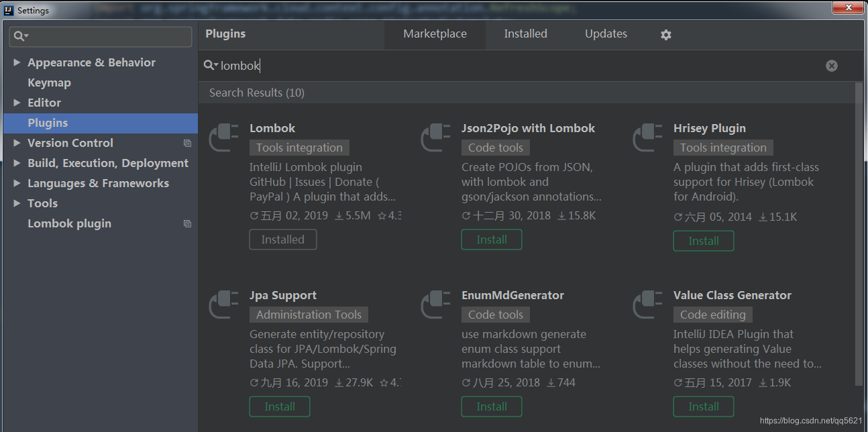The width and height of the screenshot is (868, 432).
Task: Expand the Tools settings section
Action: coord(17,204)
